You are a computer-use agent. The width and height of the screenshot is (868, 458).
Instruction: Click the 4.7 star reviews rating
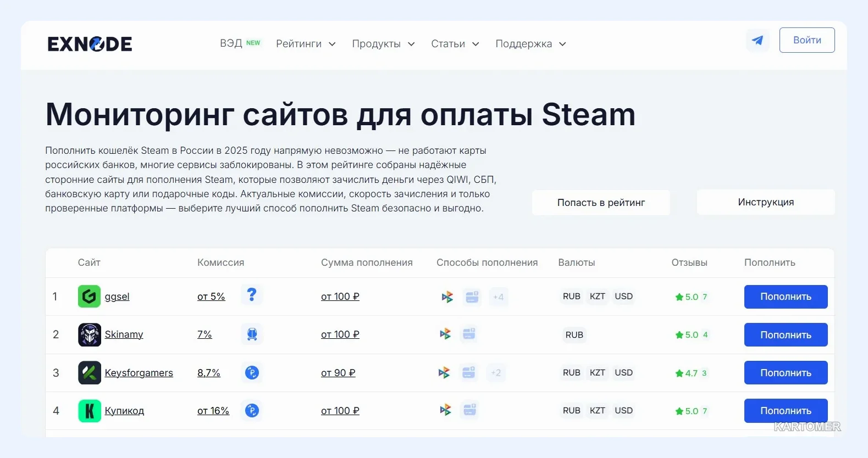pyautogui.click(x=692, y=373)
